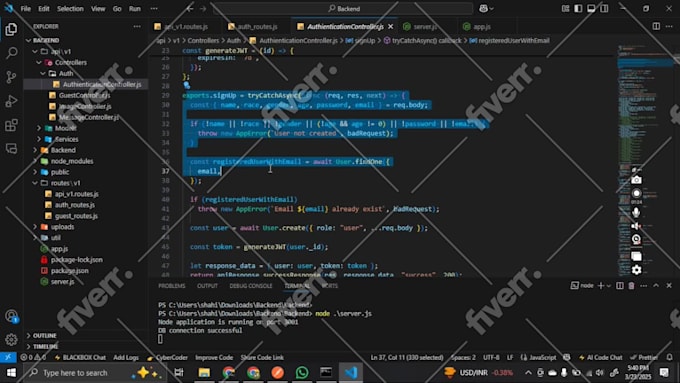Toggle the primary side bar visibility
680x383 pixels.
[578, 8]
